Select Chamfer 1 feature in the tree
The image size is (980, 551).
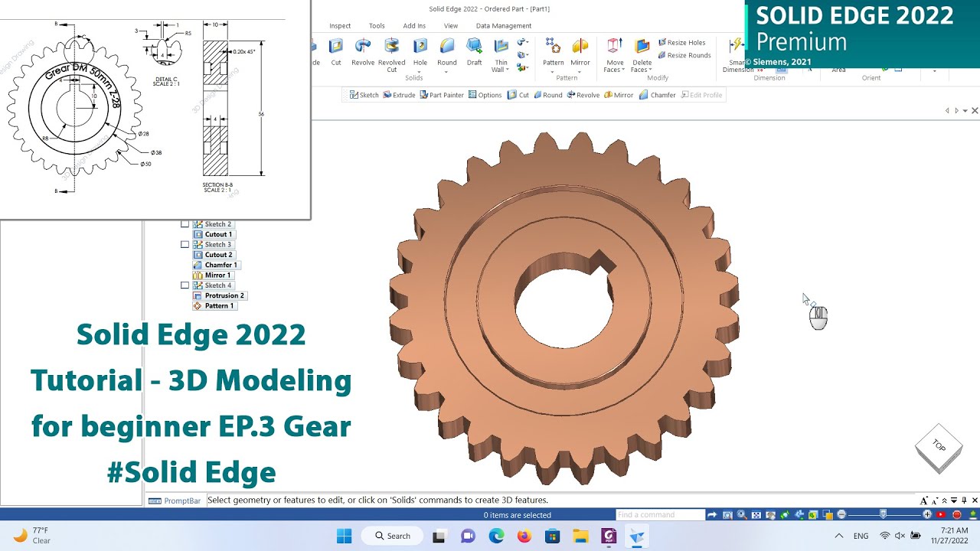click(x=216, y=265)
